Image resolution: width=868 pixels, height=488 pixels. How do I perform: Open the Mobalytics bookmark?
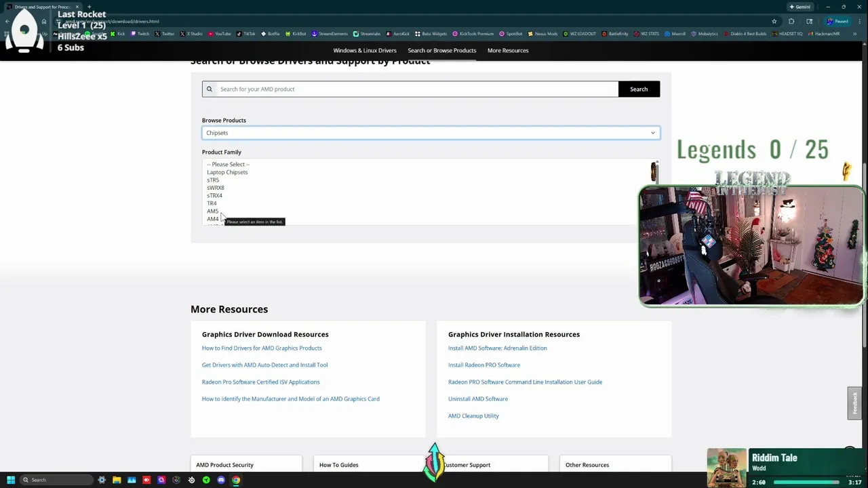tap(705, 34)
